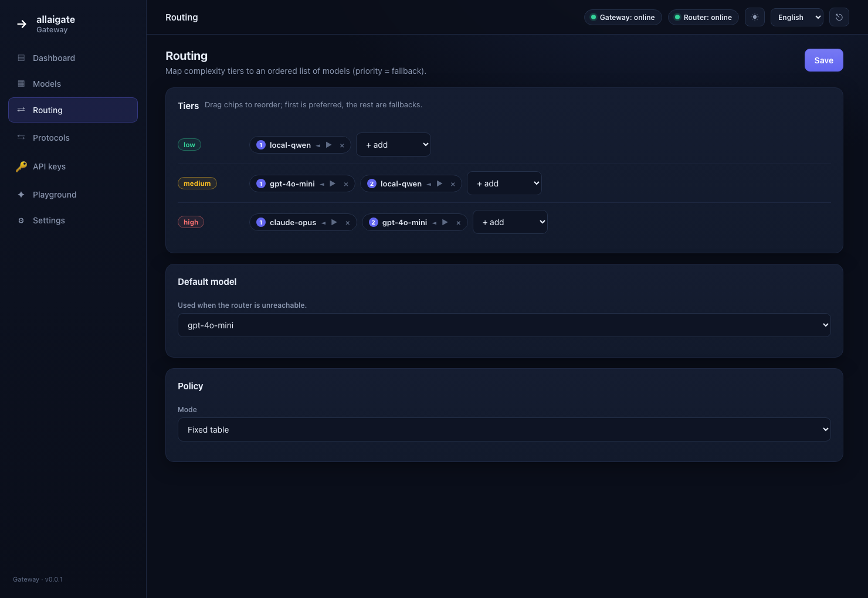Click Router: online status pill
The image size is (868, 598).
coord(703,17)
